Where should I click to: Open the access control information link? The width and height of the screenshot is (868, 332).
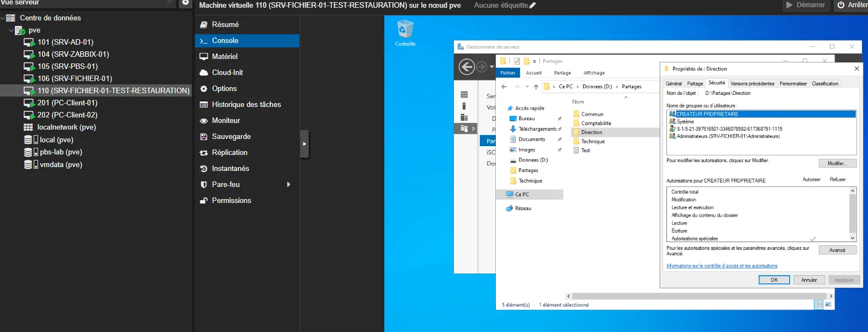(x=722, y=266)
